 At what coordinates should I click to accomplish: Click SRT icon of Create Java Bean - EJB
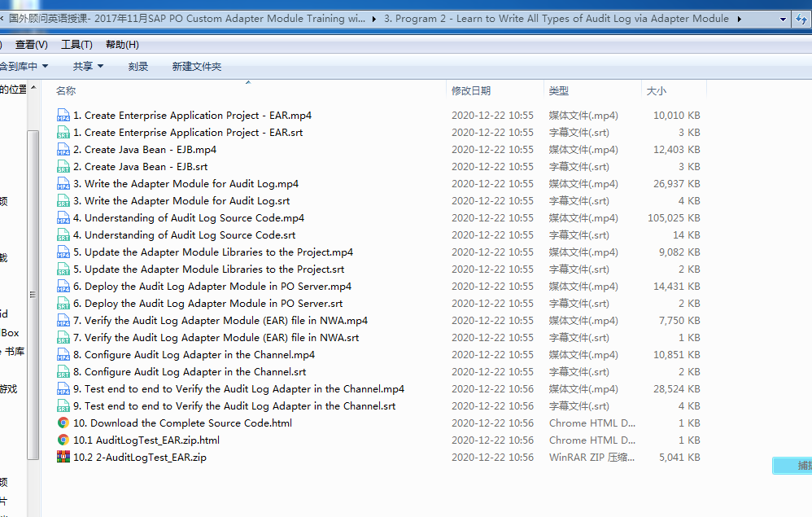tap(63, 166)
